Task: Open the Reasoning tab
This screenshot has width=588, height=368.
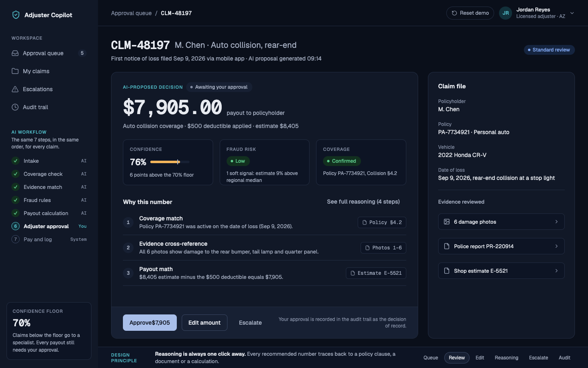Action: pyautogui.click(x=506, y=358)
